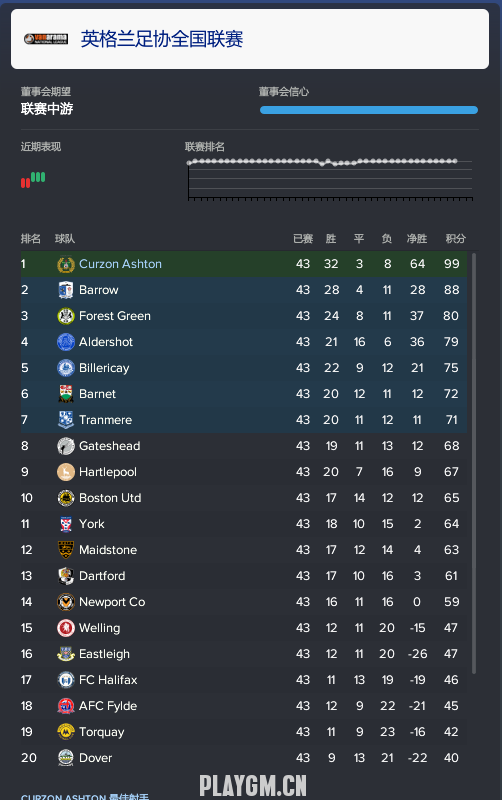
Task: Sort table by 积分 column header
Action: pos(455,239)
